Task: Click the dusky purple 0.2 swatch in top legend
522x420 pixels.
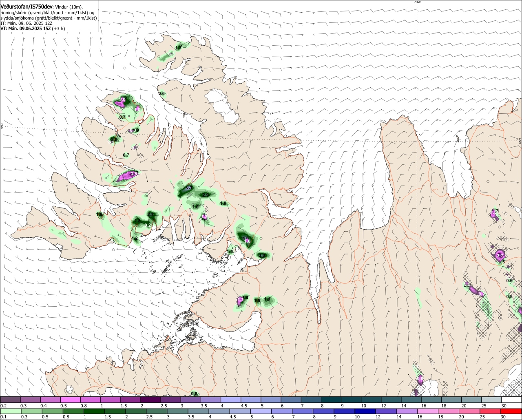Action: tap(10, 400)
